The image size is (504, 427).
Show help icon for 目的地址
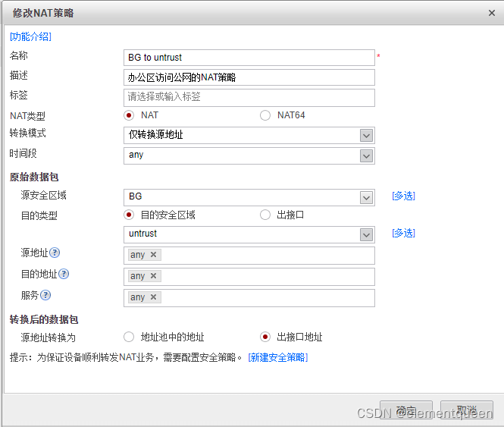tap(64, 274)
